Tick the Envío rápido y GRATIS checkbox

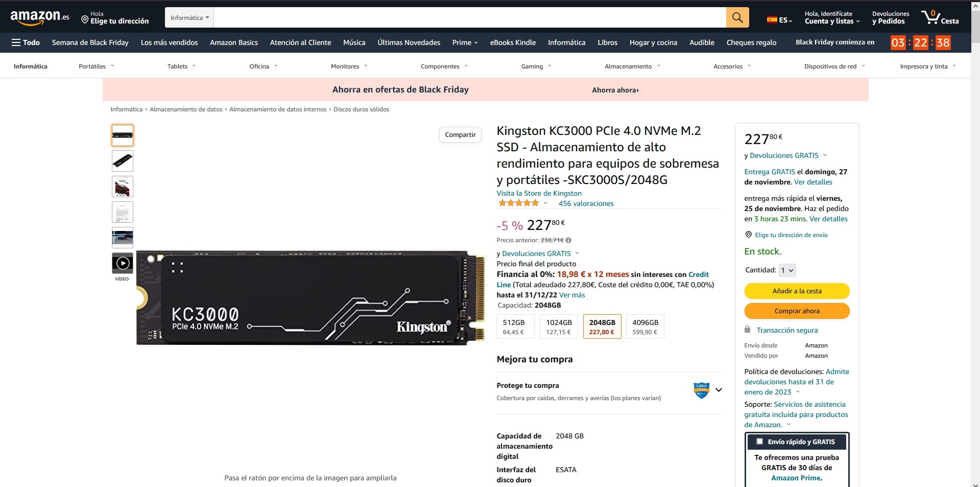759,442
